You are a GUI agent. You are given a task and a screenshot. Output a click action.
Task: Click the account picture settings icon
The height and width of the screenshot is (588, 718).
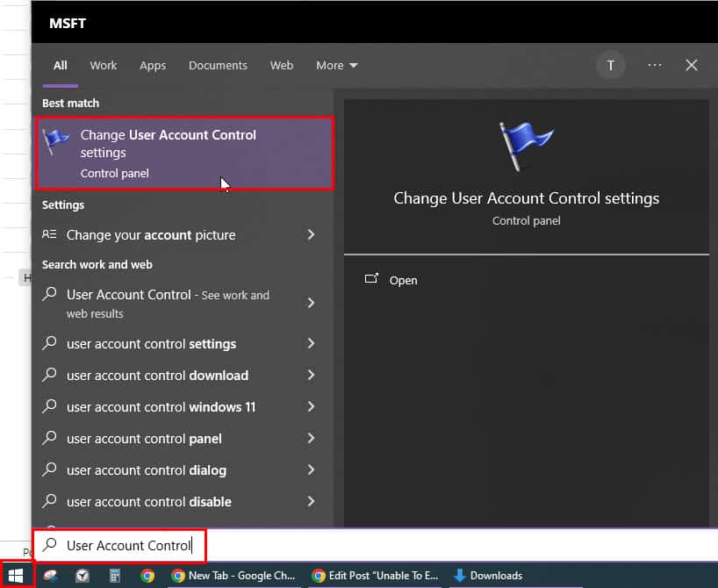point(49,234)
